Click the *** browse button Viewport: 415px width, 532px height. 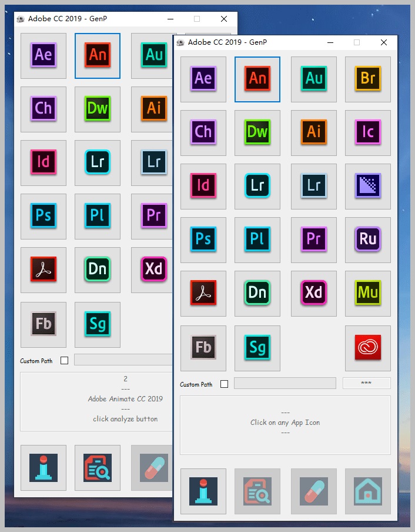[367, 383]
